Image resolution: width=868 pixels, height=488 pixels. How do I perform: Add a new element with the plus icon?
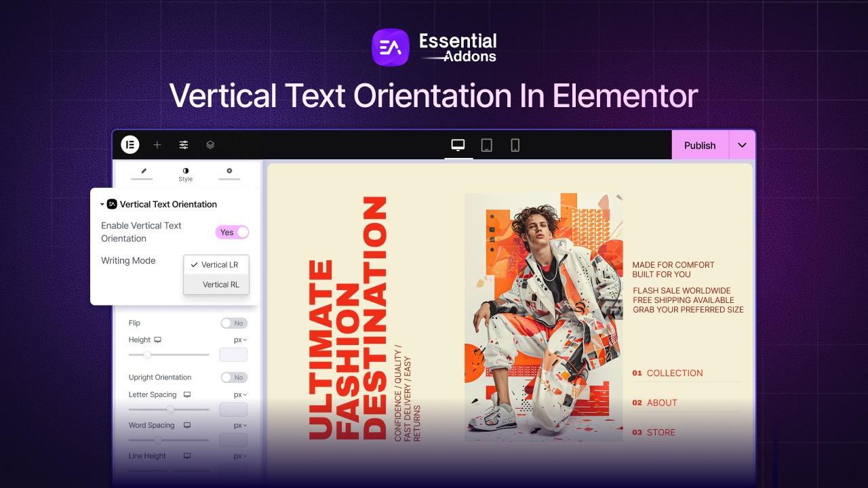pos(157,144)
